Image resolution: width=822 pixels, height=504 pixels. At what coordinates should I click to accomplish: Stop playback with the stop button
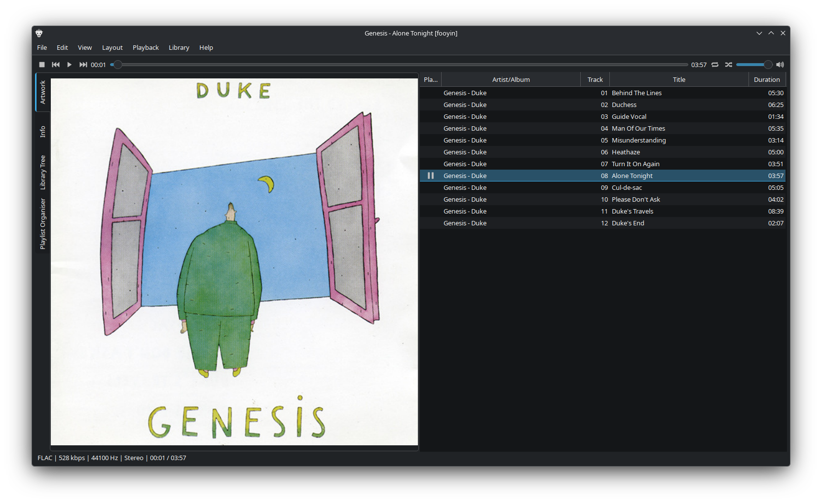coord(42,65)
